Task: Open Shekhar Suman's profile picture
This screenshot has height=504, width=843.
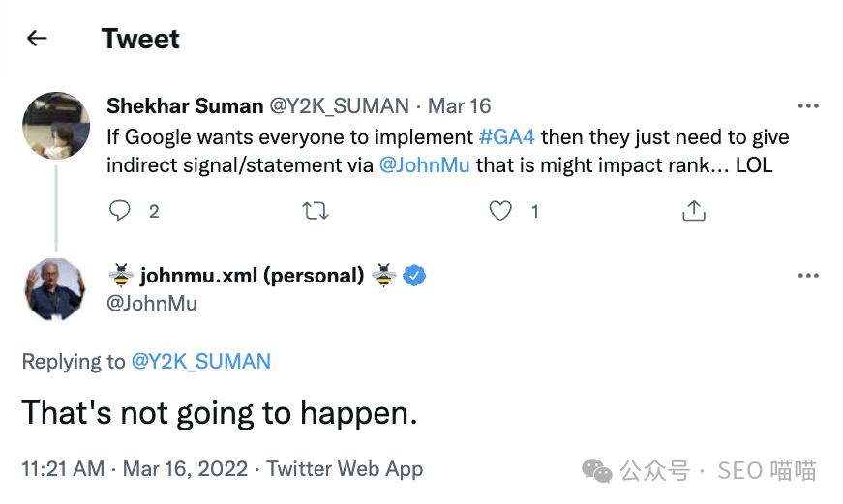Action: click(56, 126)
